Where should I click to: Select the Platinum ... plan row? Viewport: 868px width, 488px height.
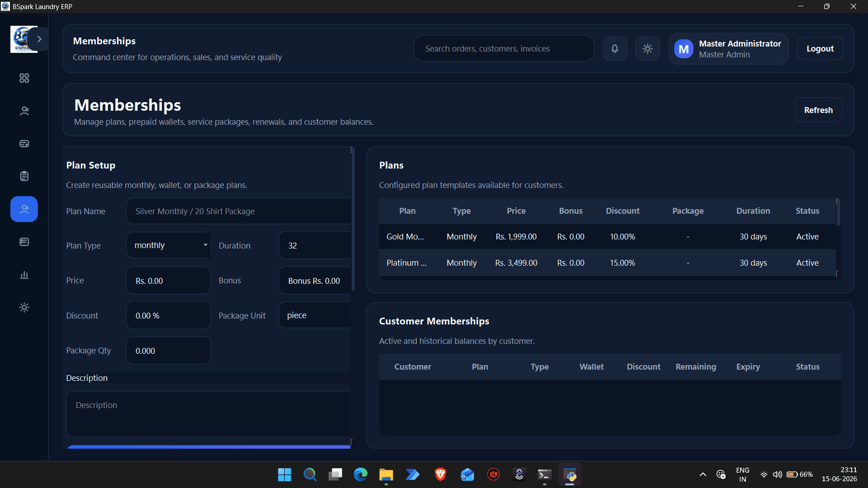click(608, 263)
